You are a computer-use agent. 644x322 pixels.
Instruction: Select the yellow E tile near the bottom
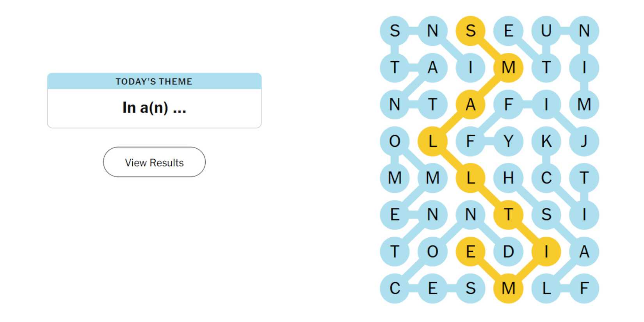tap(471, 252)
